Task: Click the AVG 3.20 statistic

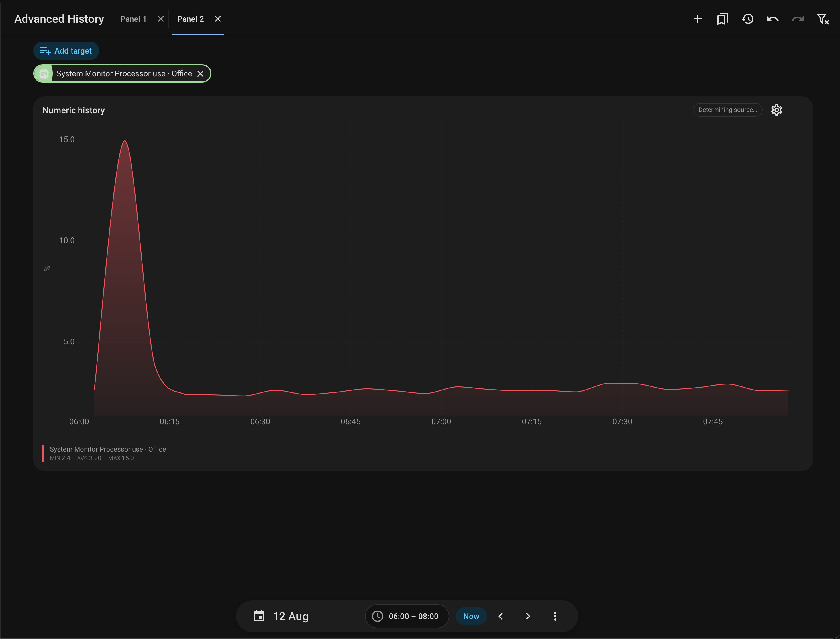Action: tap(89, 458)
